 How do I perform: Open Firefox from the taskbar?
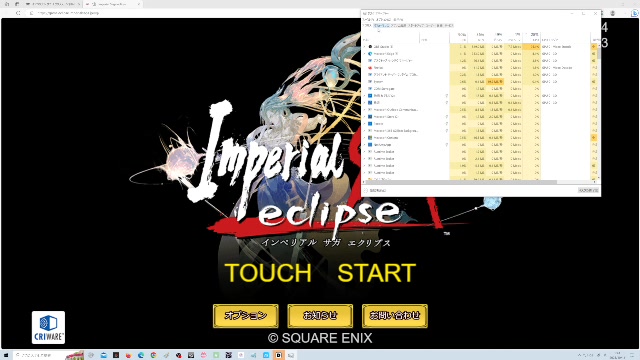coord(128,355)
